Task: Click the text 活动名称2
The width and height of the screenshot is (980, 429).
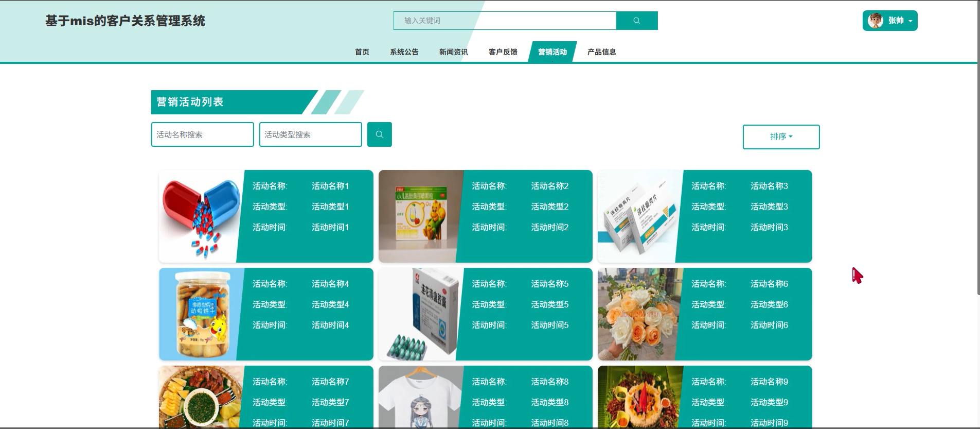Action: click(x=550, y=186)
